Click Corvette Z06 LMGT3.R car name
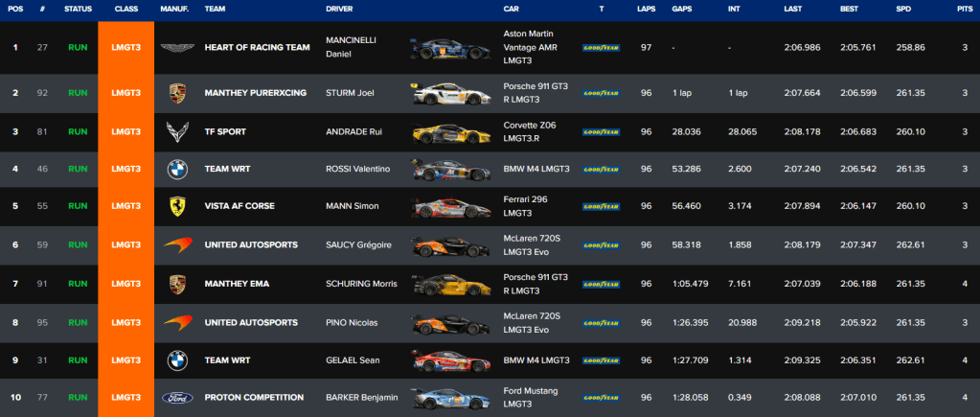 pyautogui.click(x=530, y=132)
